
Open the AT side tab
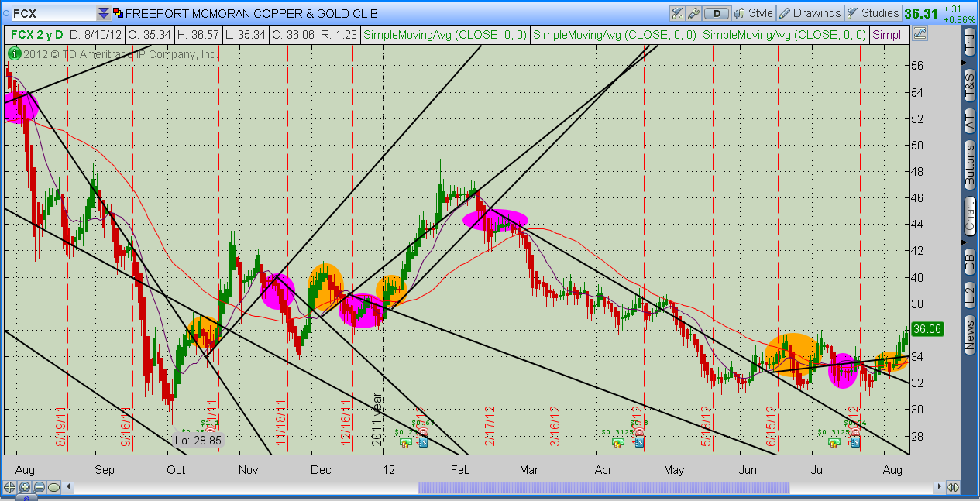pos(969,120)
